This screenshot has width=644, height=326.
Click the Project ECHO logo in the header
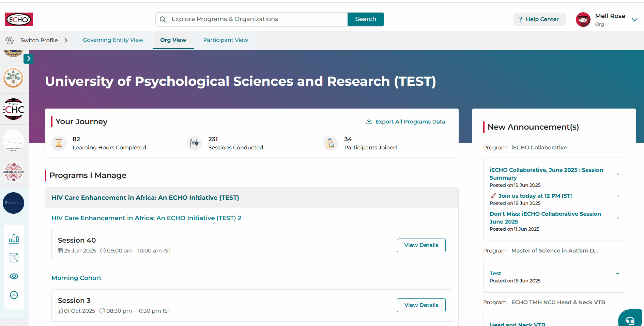pos(19,19)
